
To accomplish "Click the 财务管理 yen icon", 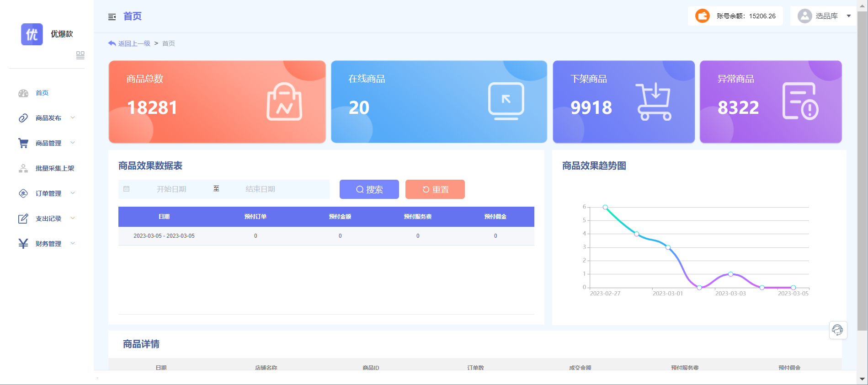I will 23,244.
